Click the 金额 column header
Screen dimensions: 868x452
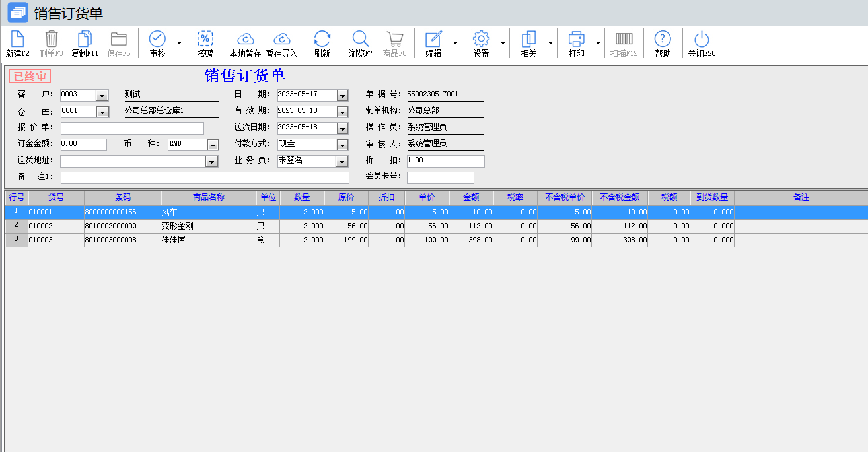(x=471, y=197)
